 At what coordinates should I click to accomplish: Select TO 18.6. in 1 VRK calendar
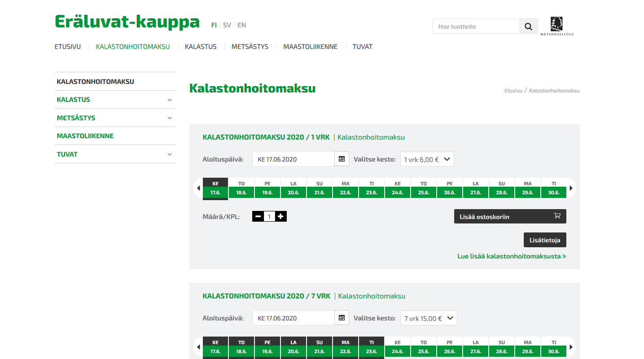pyautogui.click(x=241, y=188)
